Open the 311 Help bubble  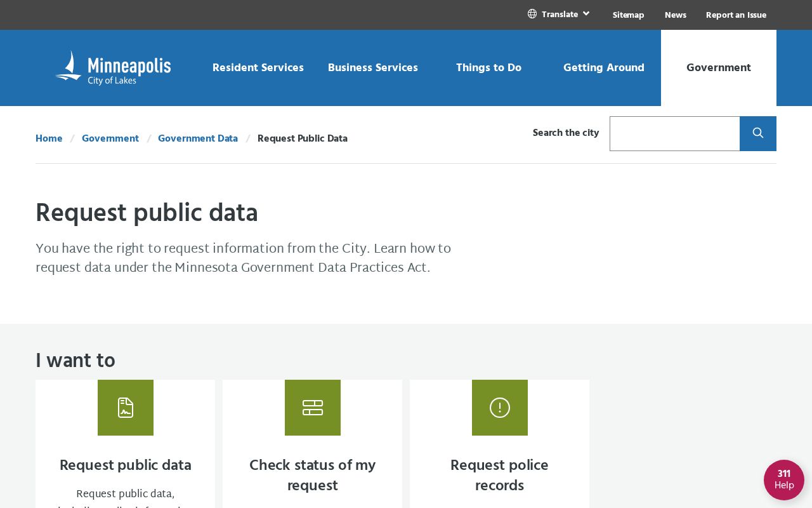pyautogui.click(x=784, y=480)
